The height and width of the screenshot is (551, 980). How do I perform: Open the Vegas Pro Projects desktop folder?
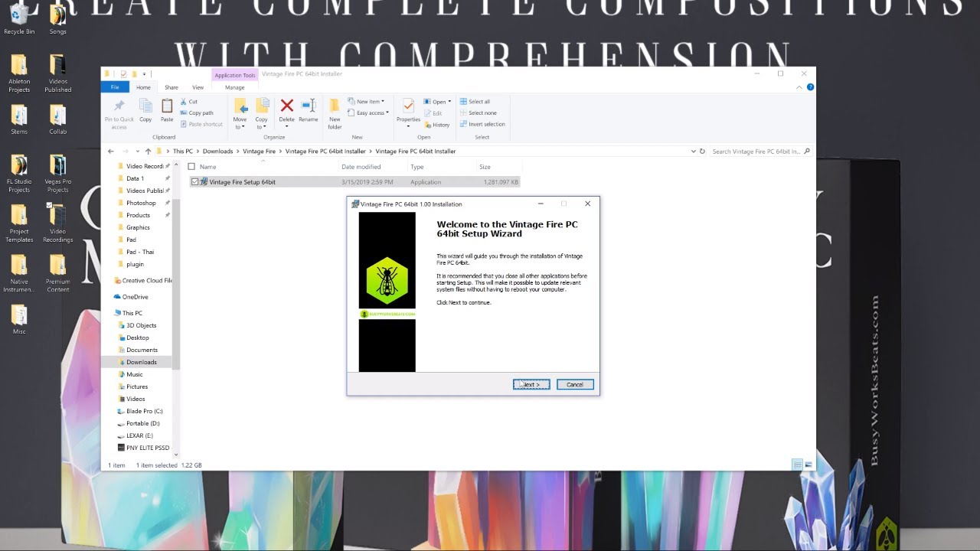pos(58,174)
